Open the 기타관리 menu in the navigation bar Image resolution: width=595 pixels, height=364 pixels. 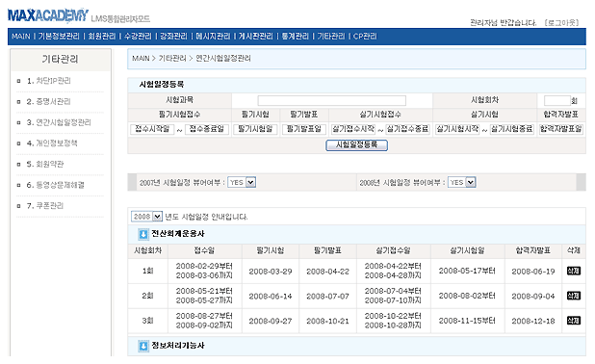pyautogui.click(x=331, y=36)
